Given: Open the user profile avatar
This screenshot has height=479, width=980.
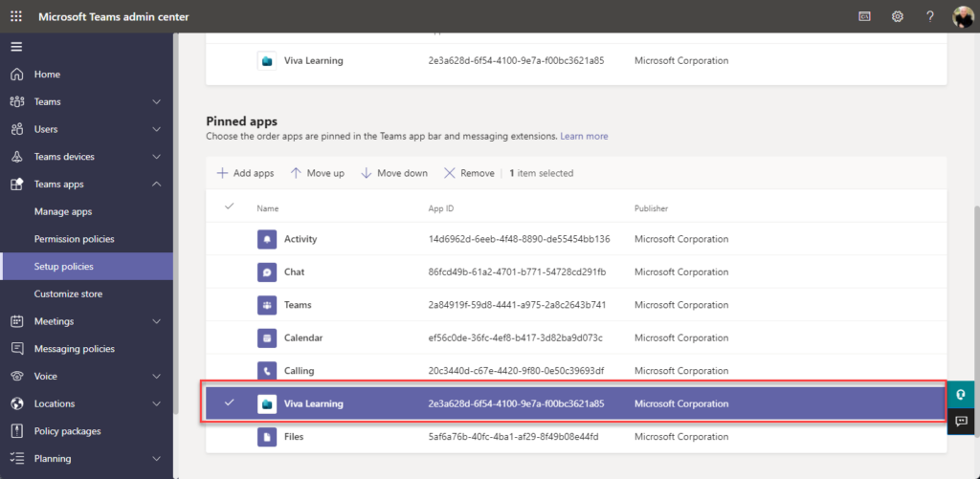Looking at the screenshot, I should 963,16.
